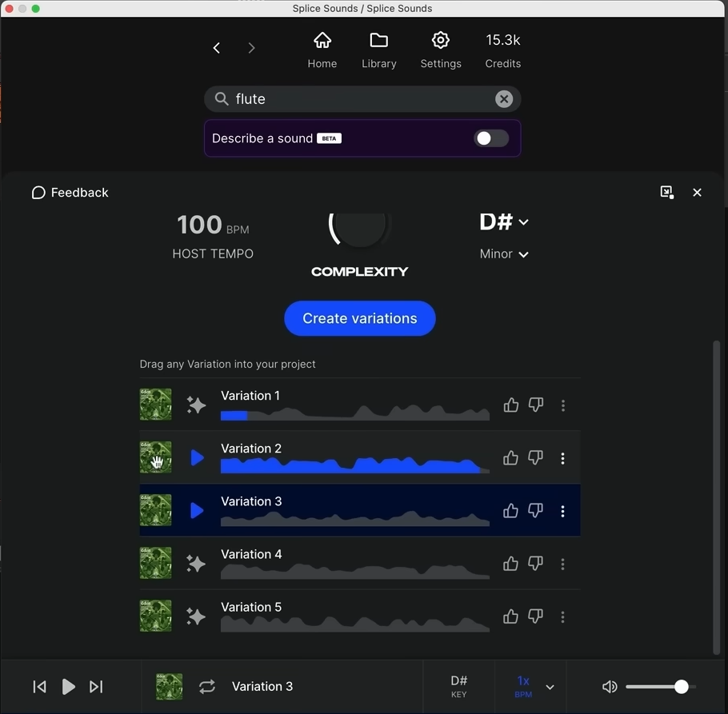This screenshot has width=728, height=714.
Task: Click the variations list scrollbar
Action: (x=716, y=497)
